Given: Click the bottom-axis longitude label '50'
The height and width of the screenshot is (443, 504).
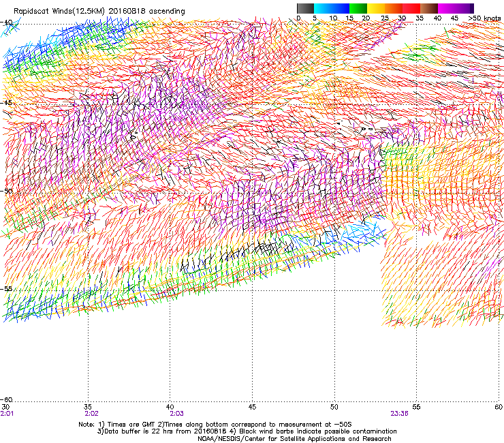Looking at the screenshot, I should click(x=334, y=408).
